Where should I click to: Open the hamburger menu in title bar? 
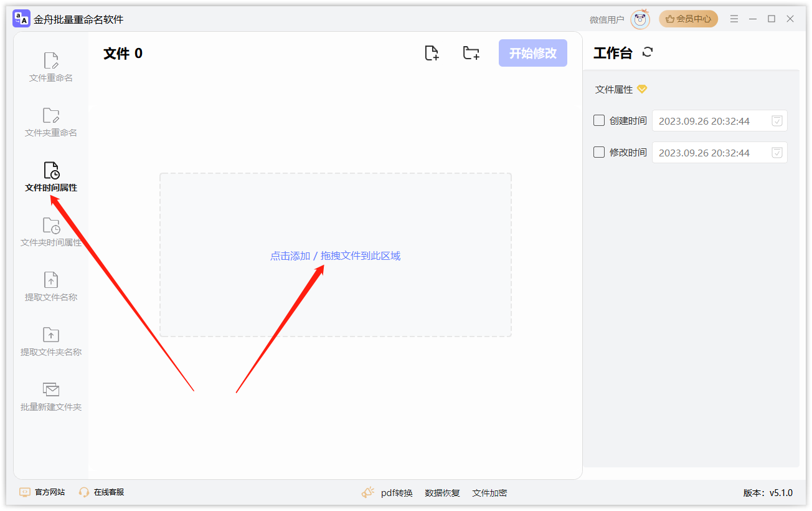pyautogui.click(x=734, y=19)
